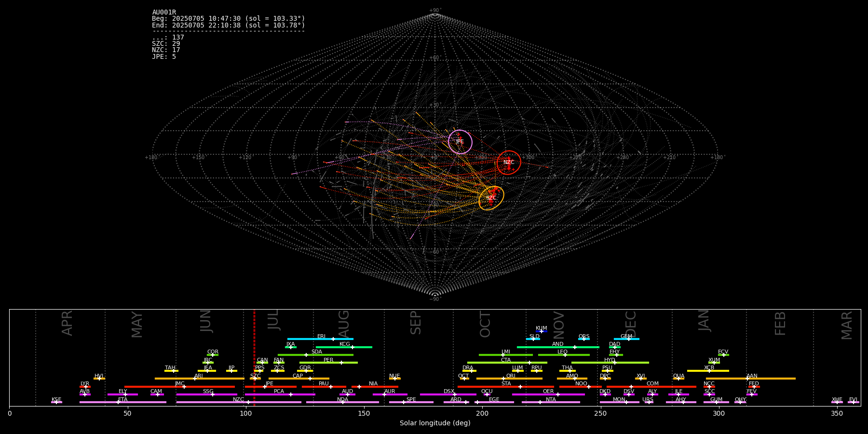Click the pink NTA shower bar
Viewport: 868px width, 434px height.
(x=551, y=402)
